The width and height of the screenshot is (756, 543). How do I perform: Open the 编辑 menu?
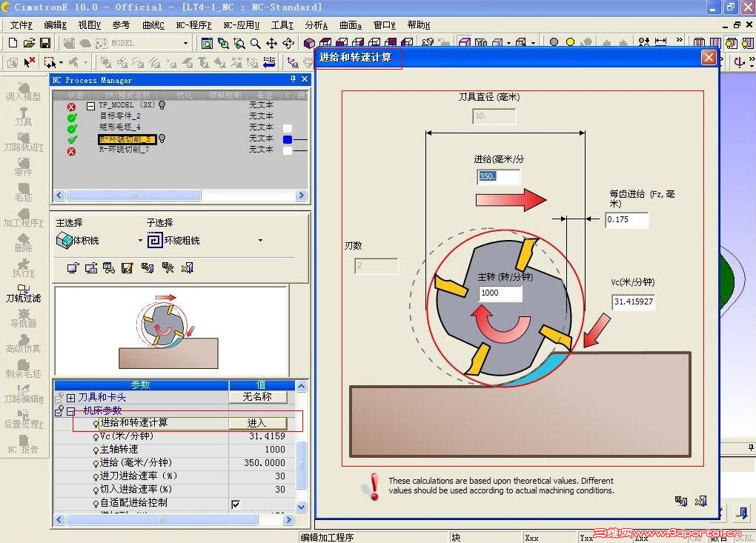tap(55, 25)
